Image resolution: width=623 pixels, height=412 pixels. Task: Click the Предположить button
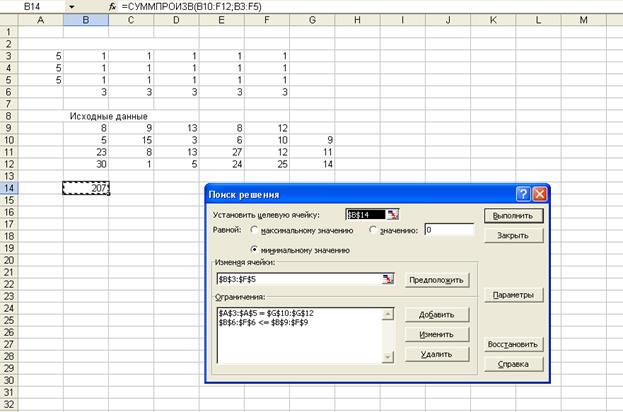(437, 280)
